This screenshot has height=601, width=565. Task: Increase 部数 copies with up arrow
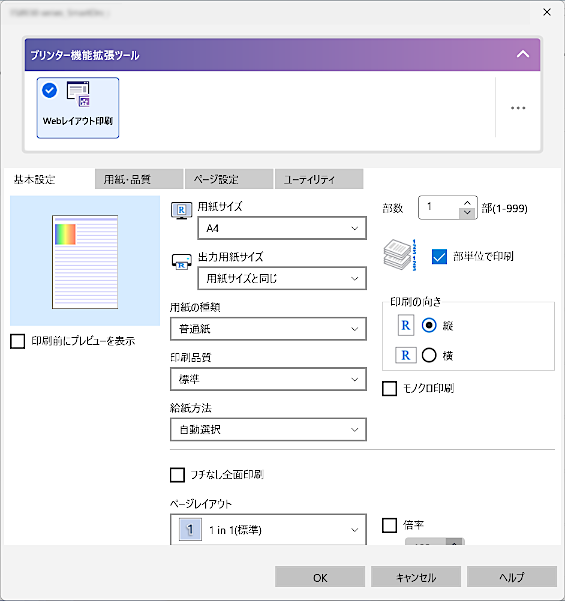tap(467, 202)
